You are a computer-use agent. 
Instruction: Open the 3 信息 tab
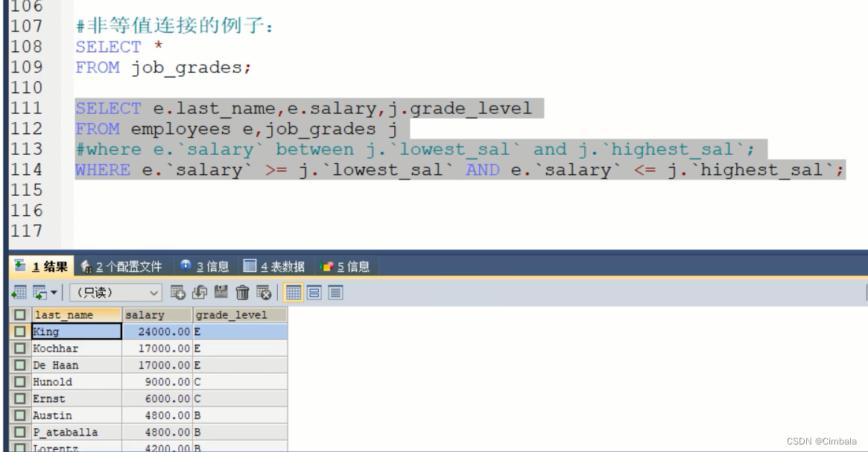(x=205, y=267)
